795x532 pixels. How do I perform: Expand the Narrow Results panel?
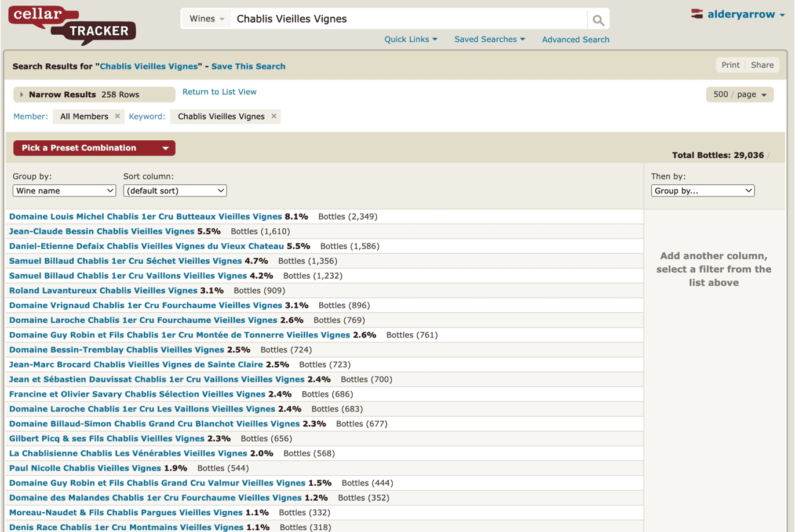[94, 94]
